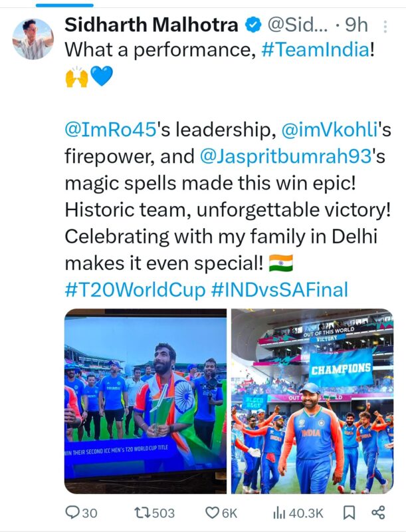Visit the @imVkohli mention
406x532 pixels.
coord(330,130)
